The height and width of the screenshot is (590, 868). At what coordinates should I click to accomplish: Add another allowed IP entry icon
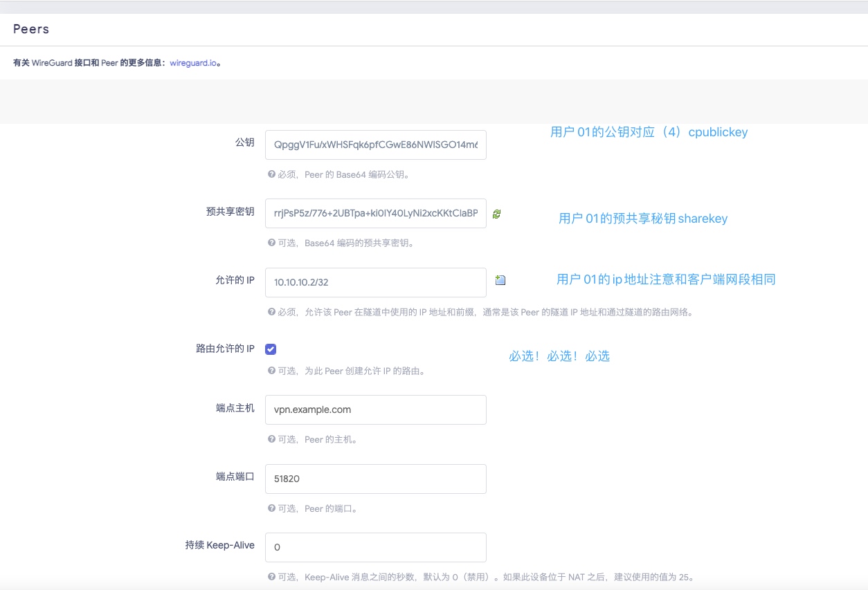(x=500, y=280)
